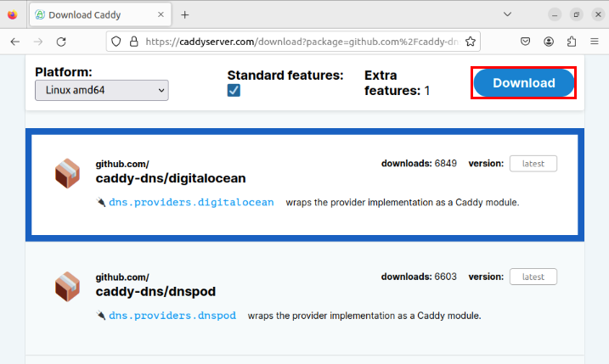The height and width of the screenshot is (364, 609).
Task: Select the caddy-dns/digitalocean package title
Action: (x=171, y=178)
